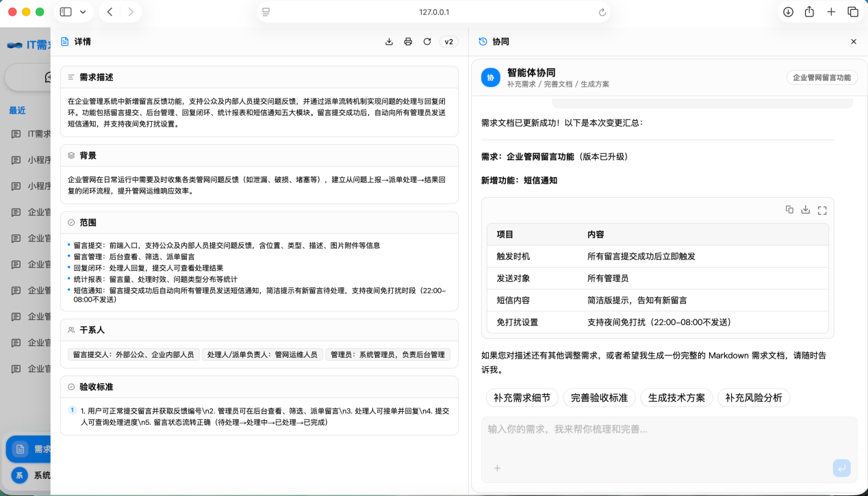The image size is (868, 496).
Task: Close the 协同 panel
Action: click(x=854, y=42)
